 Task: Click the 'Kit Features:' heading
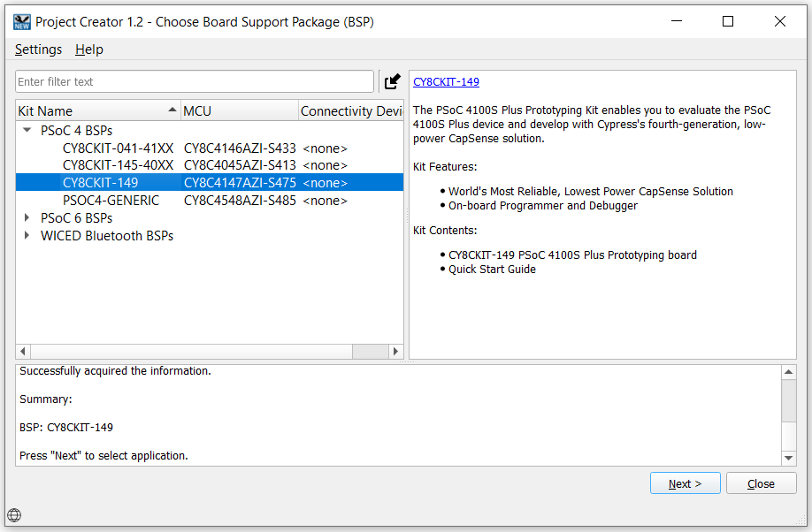click(445, 167)
